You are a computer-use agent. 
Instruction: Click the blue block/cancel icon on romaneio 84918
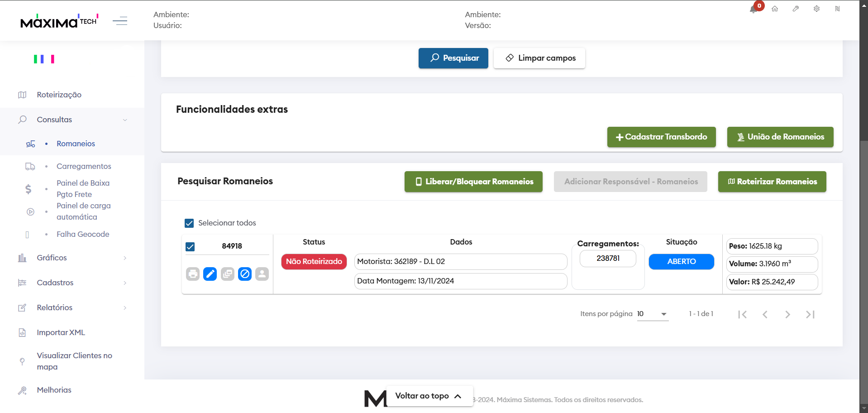tap(245, 274)
